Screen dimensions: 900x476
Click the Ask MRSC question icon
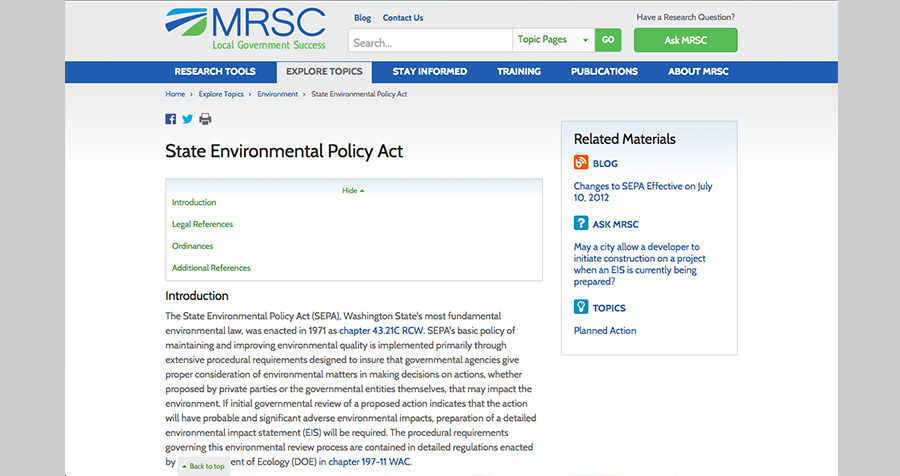click(581, 223)
